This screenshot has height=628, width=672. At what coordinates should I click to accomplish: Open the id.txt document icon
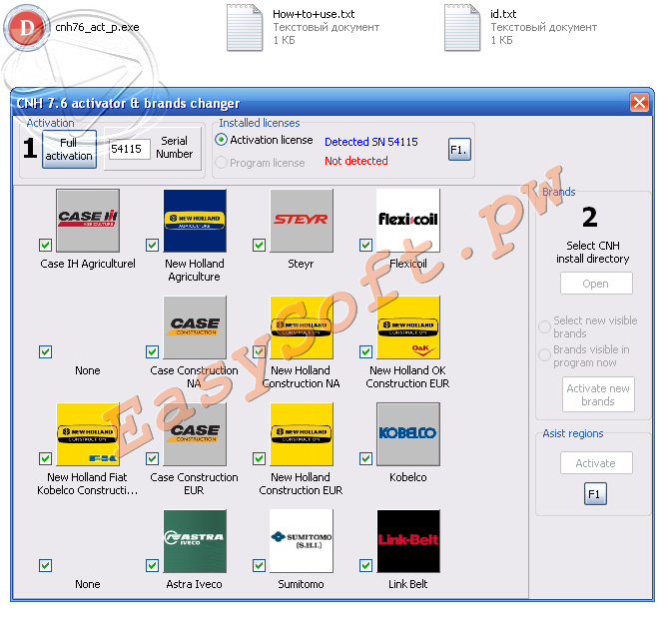(x=462, y=27)
